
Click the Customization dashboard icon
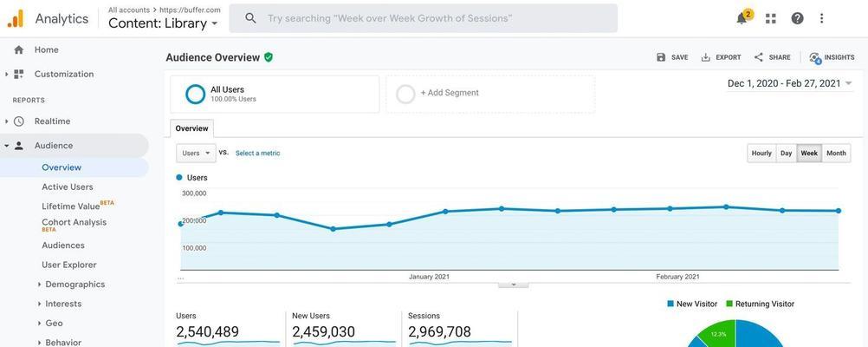(19, 74)
